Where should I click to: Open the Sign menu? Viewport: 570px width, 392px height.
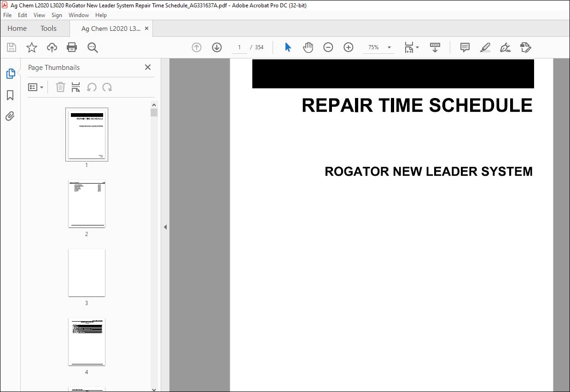pos(57,15)
